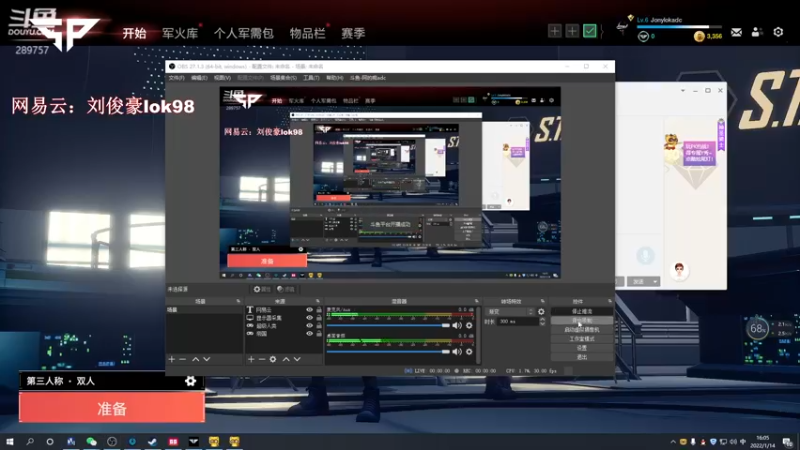Screen dimensions: 800x450
Task: Open the 渐变 transition dropdown
Action: pyautogui.click(x=510, y=311)
